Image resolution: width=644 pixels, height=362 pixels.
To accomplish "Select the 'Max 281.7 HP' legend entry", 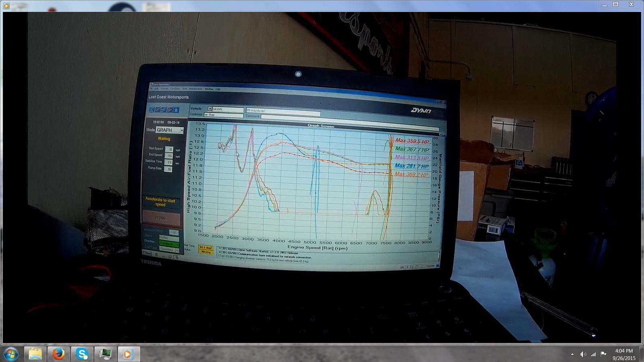I will click(412, 166).
